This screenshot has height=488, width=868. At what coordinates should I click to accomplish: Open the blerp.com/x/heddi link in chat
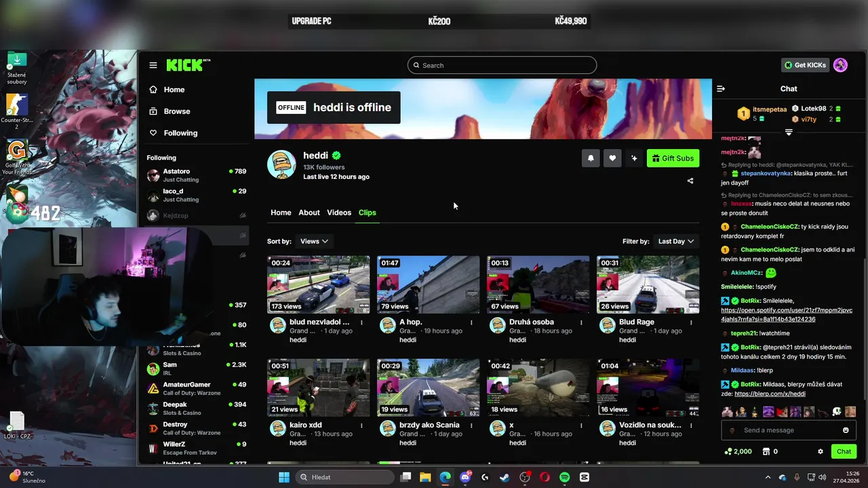tap(770, 394)
